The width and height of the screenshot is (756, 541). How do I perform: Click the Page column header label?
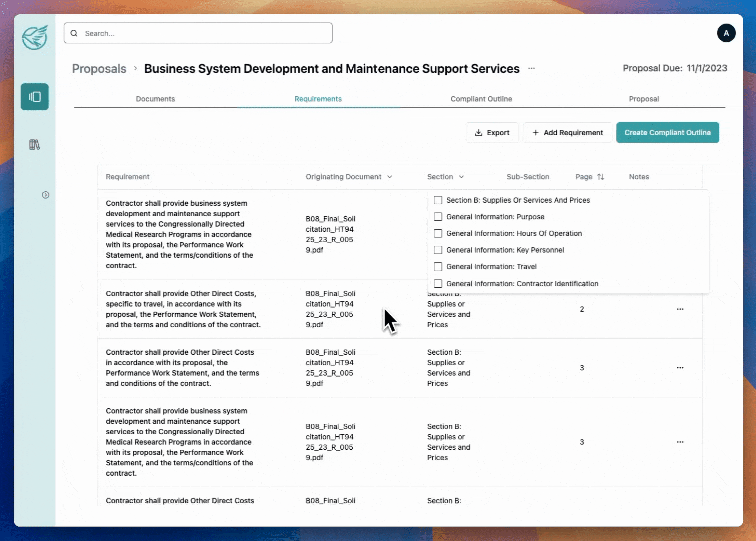[584, 177]
